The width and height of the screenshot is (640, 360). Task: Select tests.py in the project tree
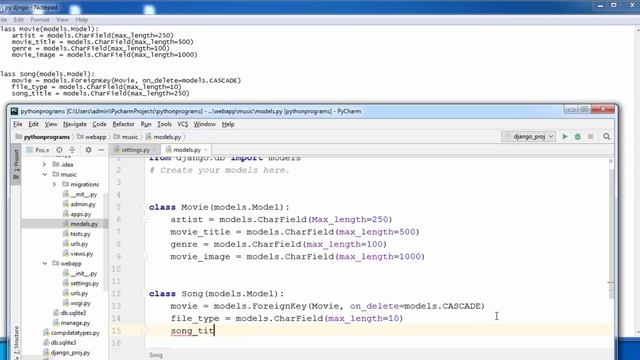(76, 234)
